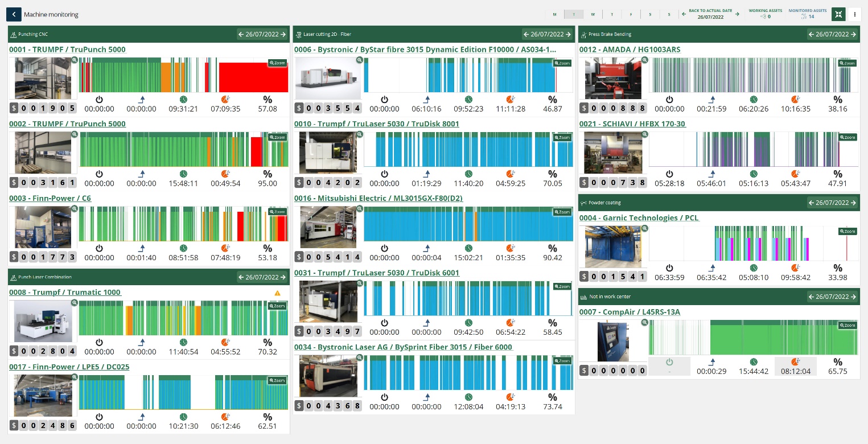Screen dimensions: 868x444
Task: Click the power icon under CompAir L45RS-13A
Action: click(x=669, y=362)
